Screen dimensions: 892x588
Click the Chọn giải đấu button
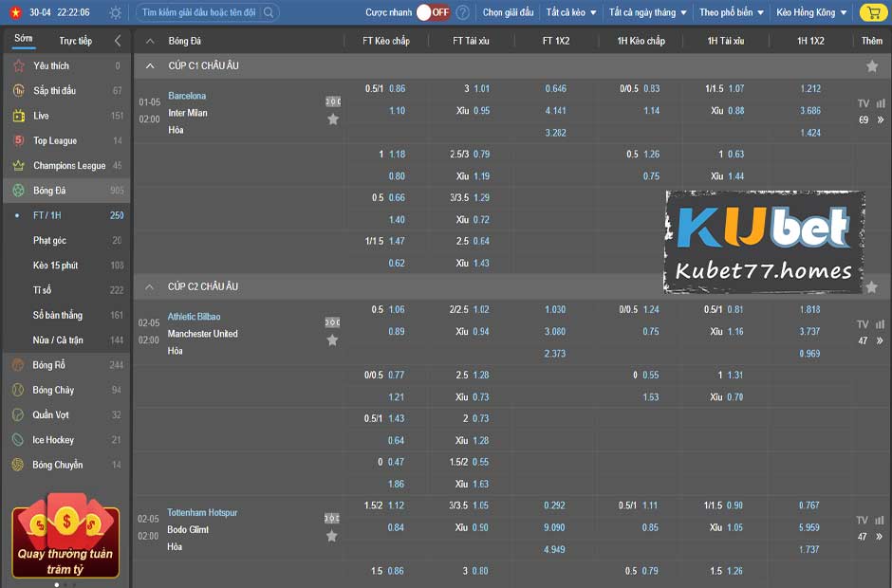(x=508, y=12)
